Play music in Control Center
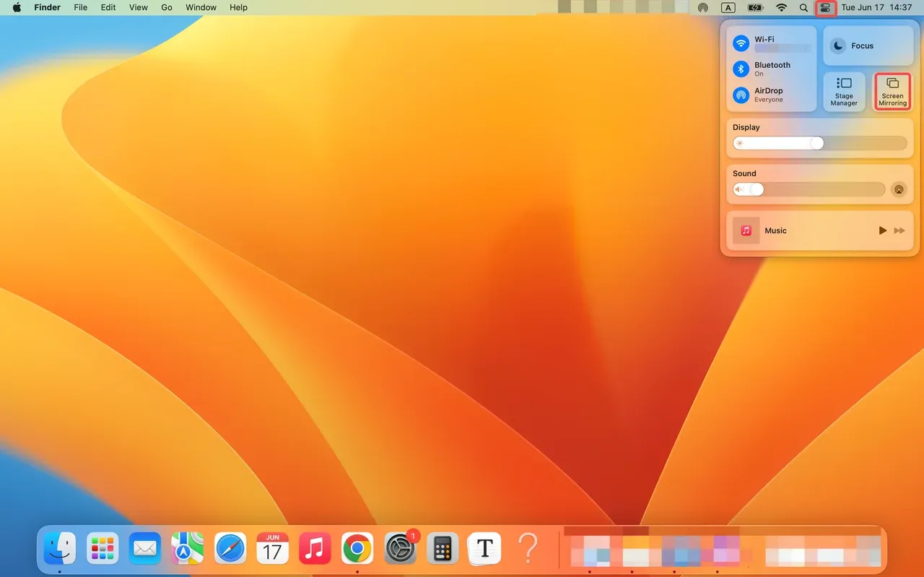924x577 pixels. pos(882,230)
